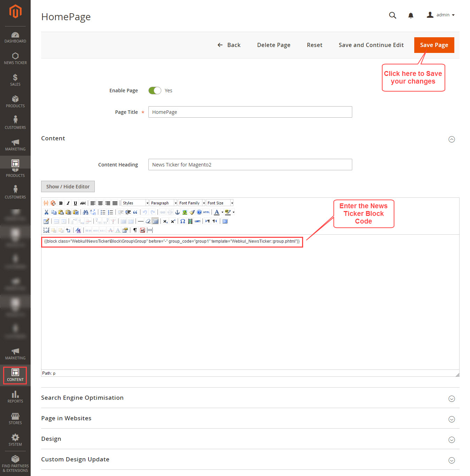Apply superscript formatting
Viewport: 470px width, 476px height.
click(173, 221)
